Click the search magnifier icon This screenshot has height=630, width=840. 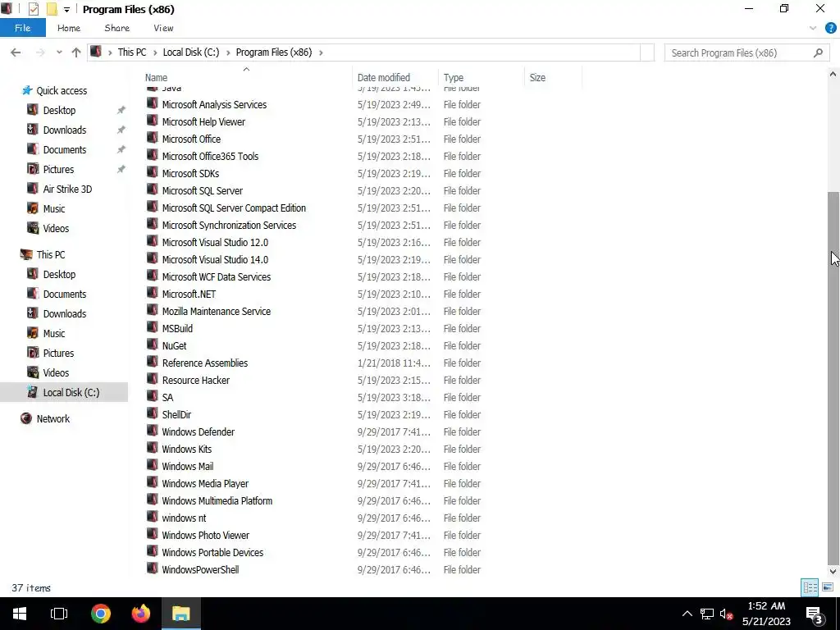tap(818, 52)
